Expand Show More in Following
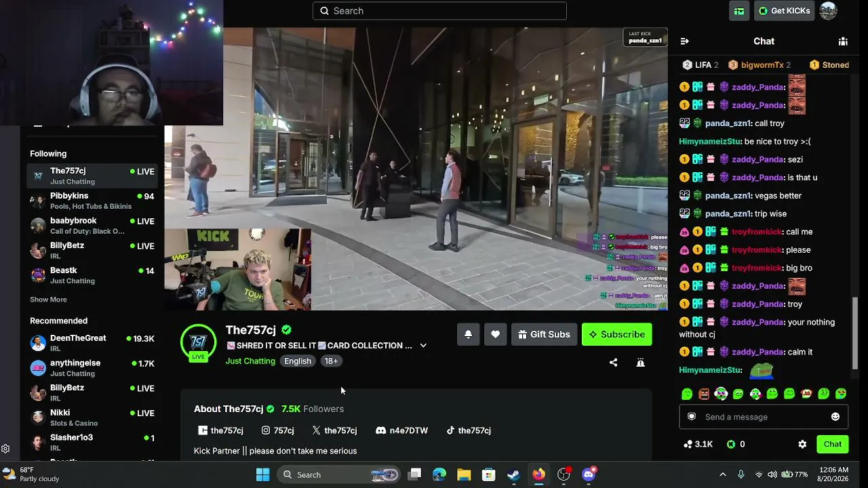 48,300
